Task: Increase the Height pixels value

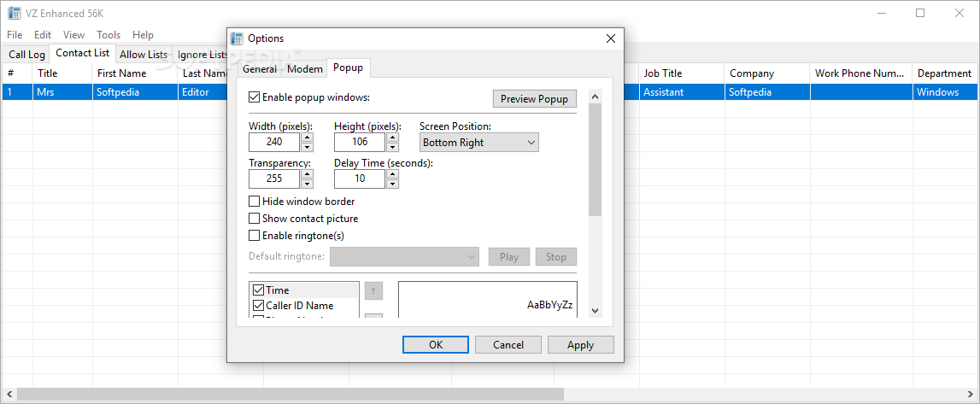Action: click(x=392, y=138)
